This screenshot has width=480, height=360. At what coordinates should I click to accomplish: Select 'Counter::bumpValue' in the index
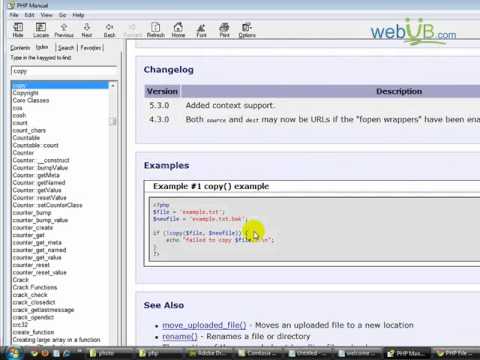click(40, 168)
